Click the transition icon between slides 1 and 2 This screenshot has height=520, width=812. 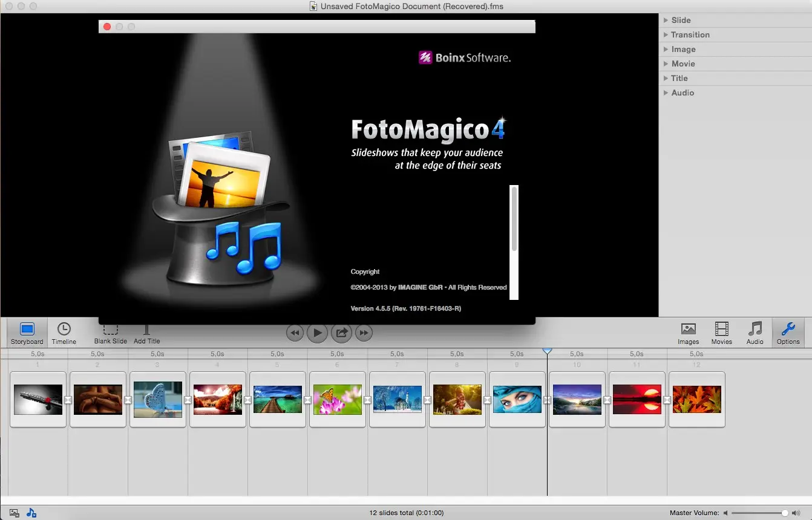pyautogui.click(x=68, y=400)
